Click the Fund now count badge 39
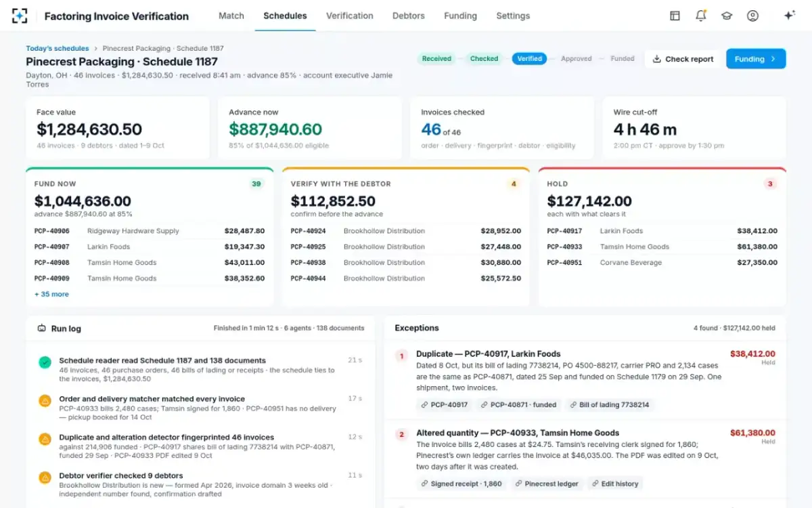The image size is (812, 508). (256, 184)
